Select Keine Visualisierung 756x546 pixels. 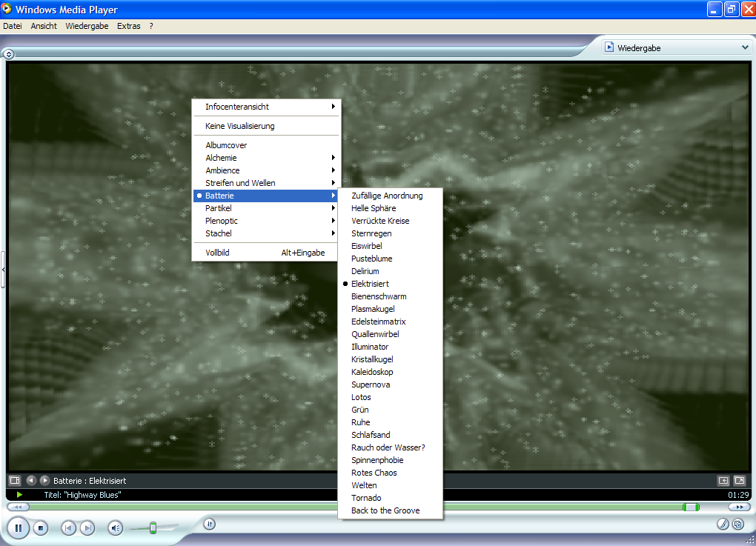[267, 126]
